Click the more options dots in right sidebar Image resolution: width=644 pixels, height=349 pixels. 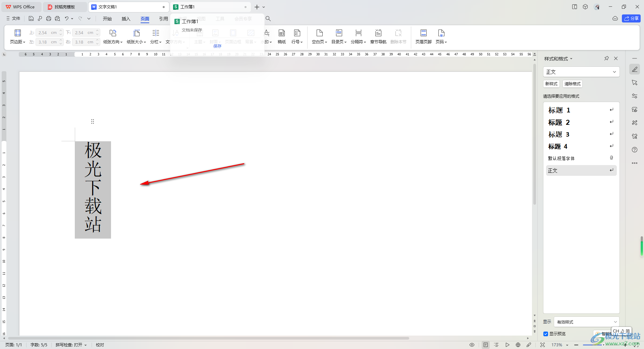pyautogui.click(x=635, y=163)
